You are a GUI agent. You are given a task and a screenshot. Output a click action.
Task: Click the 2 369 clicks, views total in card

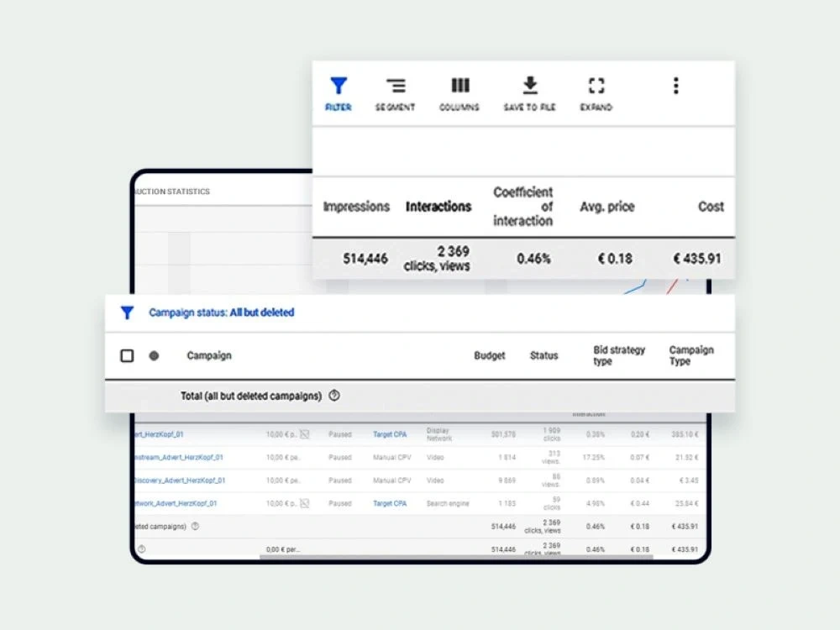tap(437, 259)
